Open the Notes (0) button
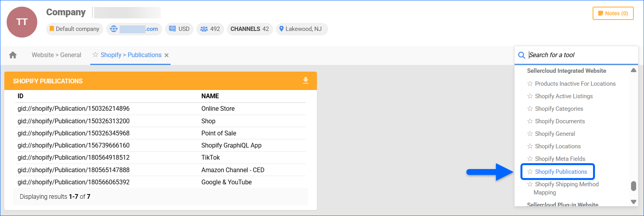 click(x=613, y=13)
